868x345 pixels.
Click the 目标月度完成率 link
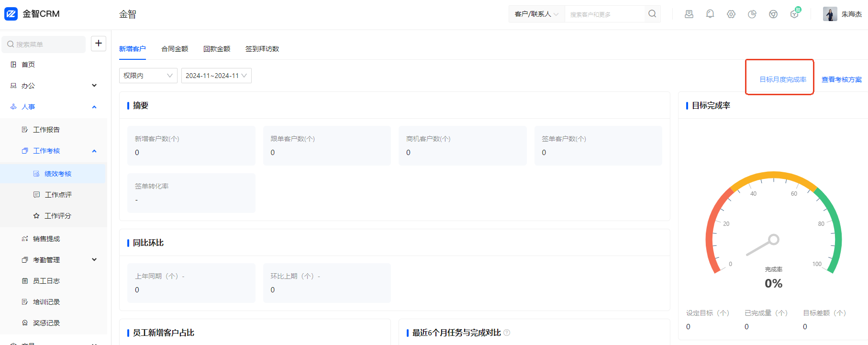783,79
